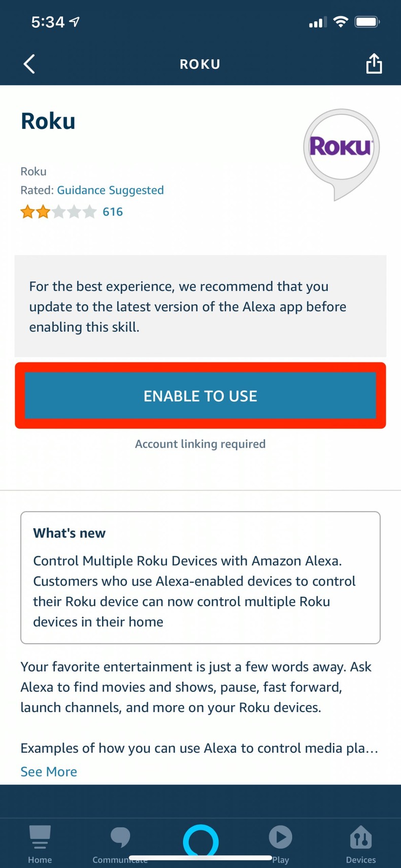401x868 pixels.
Task: Tap the 616 reviews count link
Action: pyautogui.click(x=113, y=211)
